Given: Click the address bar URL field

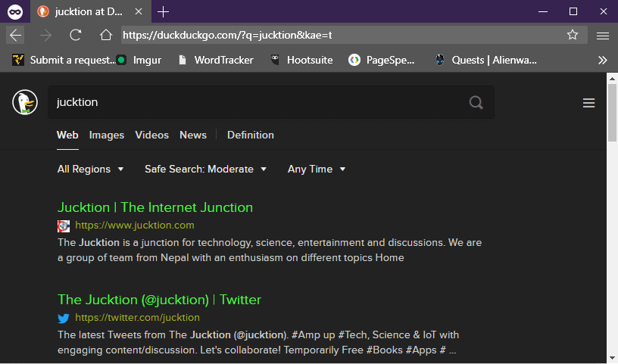Looking at the screenshot, I should 354,35.
